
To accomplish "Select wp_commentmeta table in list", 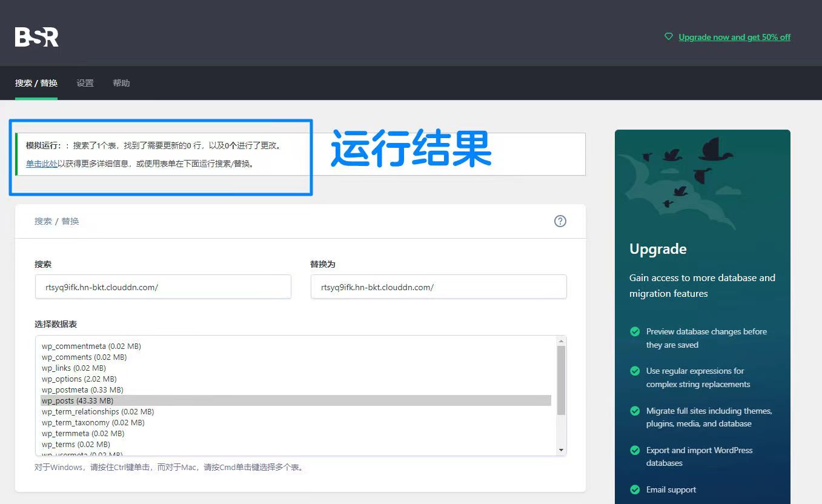I will (91, 346).
